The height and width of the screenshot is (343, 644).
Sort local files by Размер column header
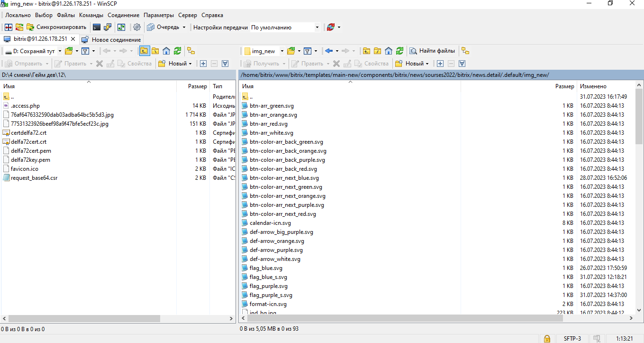click(x=193, y=86)
